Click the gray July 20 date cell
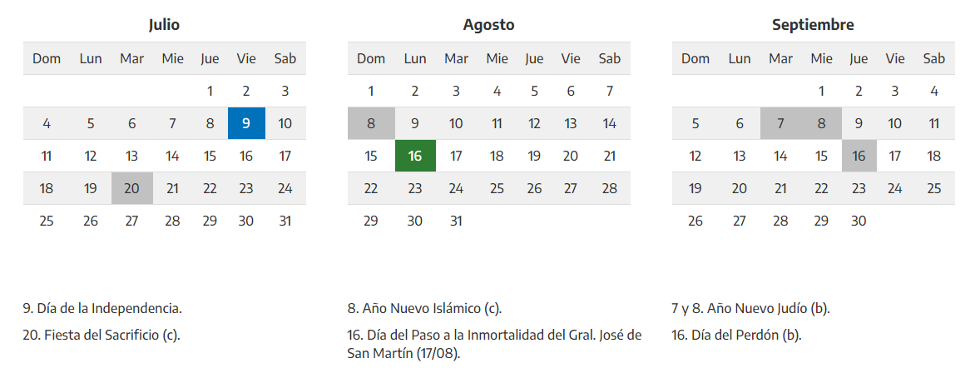The width and height of the screenshot is (980, 378). pyautogui.click(x=131, y=188)
